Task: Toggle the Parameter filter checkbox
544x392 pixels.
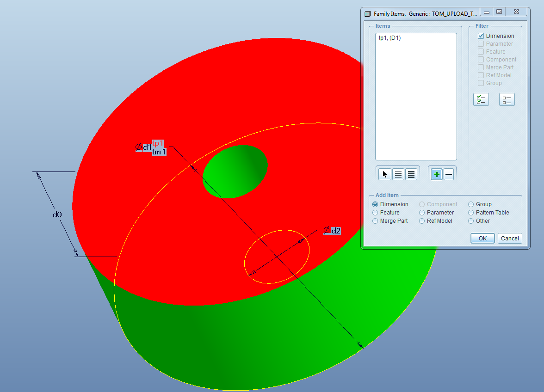Action: click(x=481, y=43)
